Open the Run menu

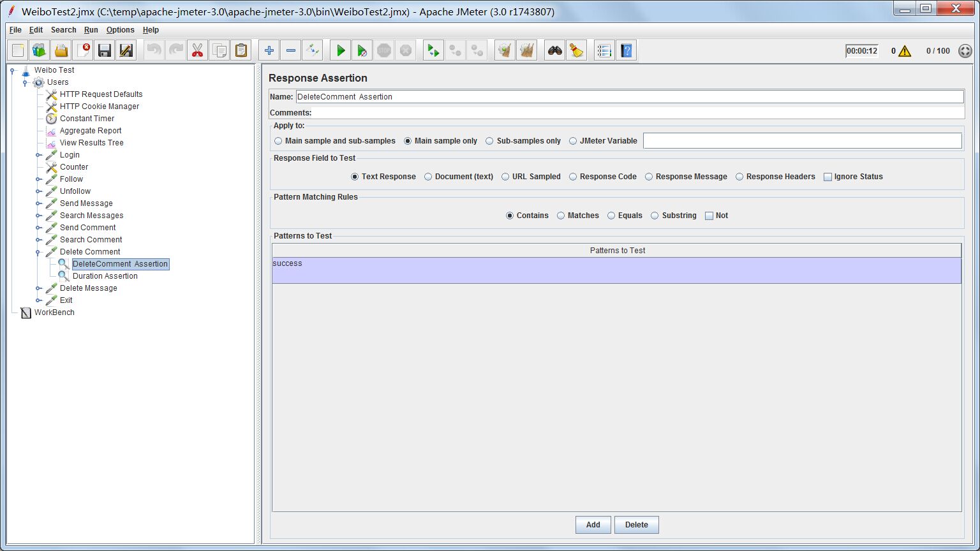click(x=91, y=30)
